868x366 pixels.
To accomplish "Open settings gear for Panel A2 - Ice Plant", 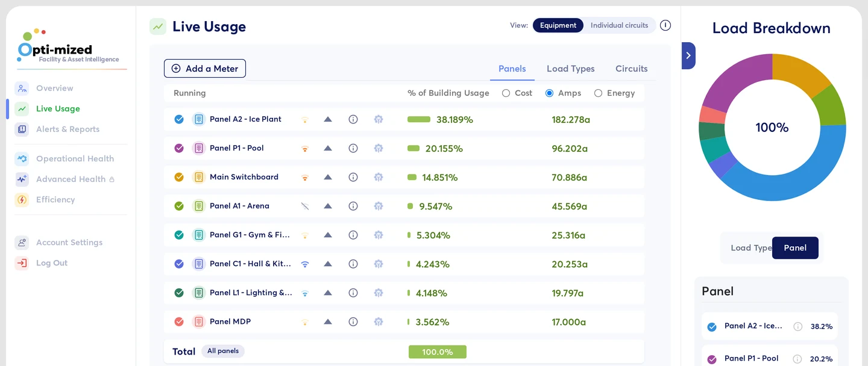I will [x=379, y=119].
